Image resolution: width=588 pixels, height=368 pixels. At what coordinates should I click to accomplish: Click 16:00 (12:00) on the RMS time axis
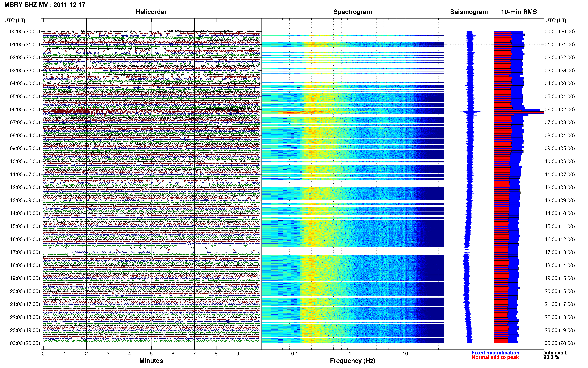[x=560, y=239]
